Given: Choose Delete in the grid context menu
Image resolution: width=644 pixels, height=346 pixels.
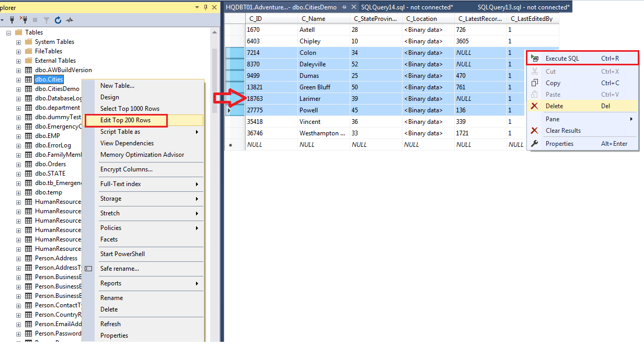Looking at the screenshot, I should (x=554, y=106).
